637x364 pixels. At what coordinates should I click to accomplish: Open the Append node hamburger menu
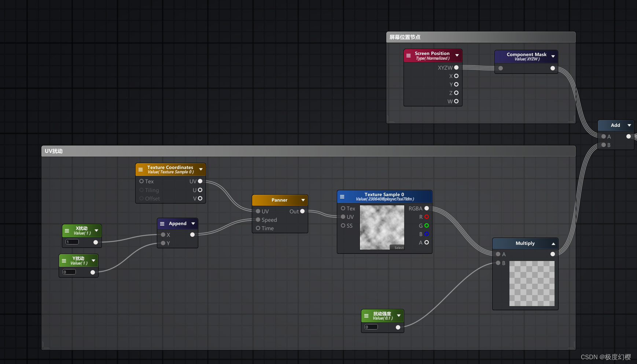[162, 224]
